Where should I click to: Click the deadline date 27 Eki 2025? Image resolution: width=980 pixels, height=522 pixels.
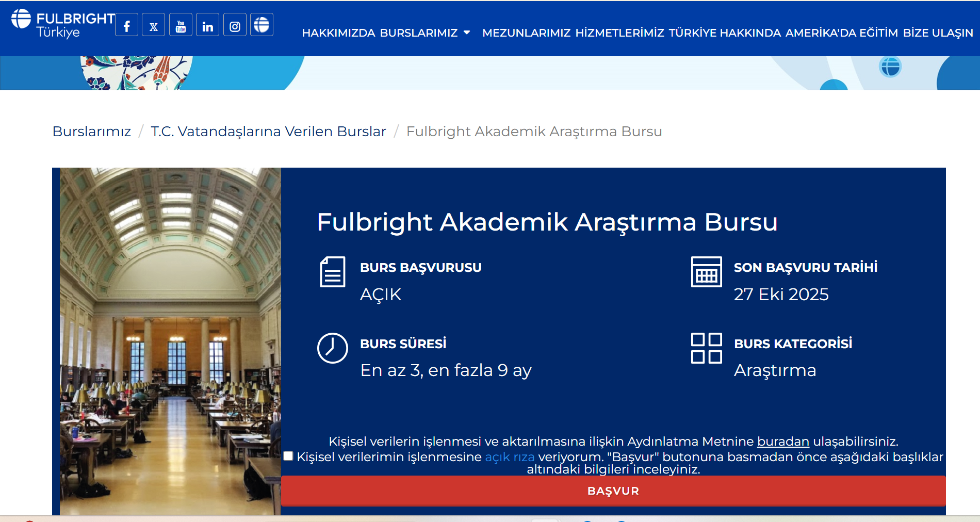click(781, 295)
